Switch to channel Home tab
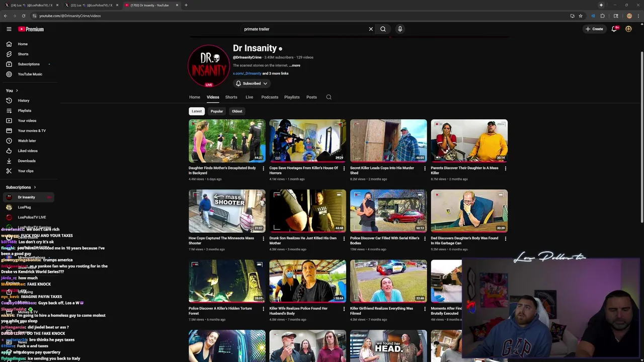This screenshot has width=644, height=362. tap(195, 97)
